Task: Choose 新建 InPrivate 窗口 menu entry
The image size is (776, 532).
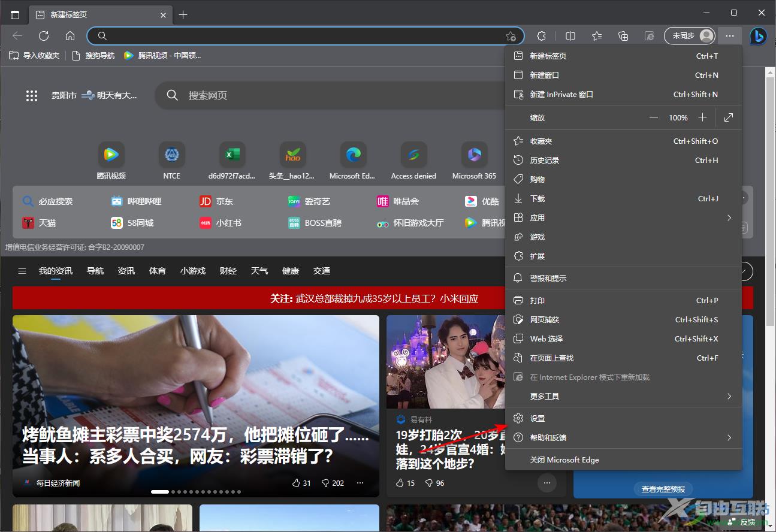Action: 623,94
